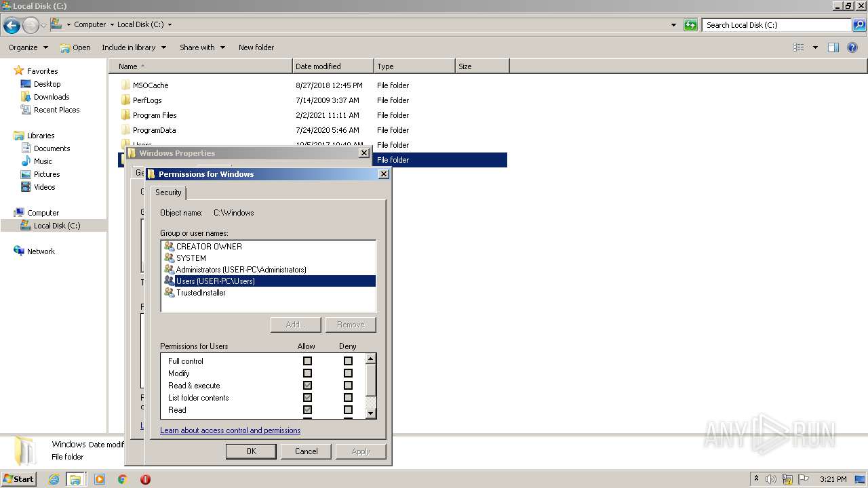The height and width of the screenshot is (488, 868).
Task: Click the Forward navigation arrow
Action: tap(31, 26)
